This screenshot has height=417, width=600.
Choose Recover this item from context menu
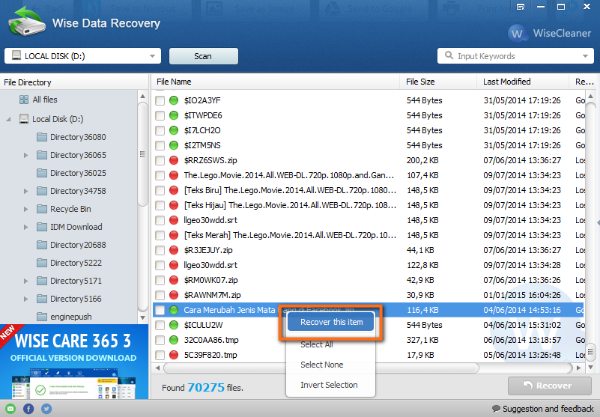click(x=331, y=322)
